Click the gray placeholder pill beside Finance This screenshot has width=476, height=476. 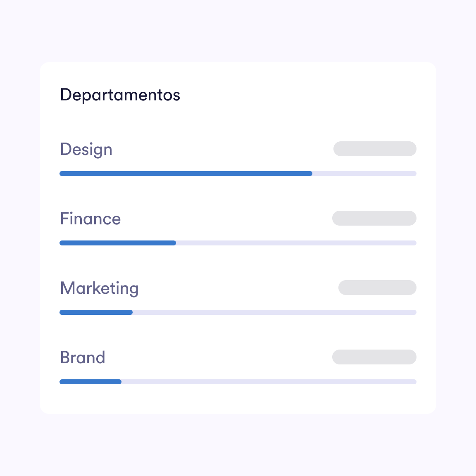(374, 218)
